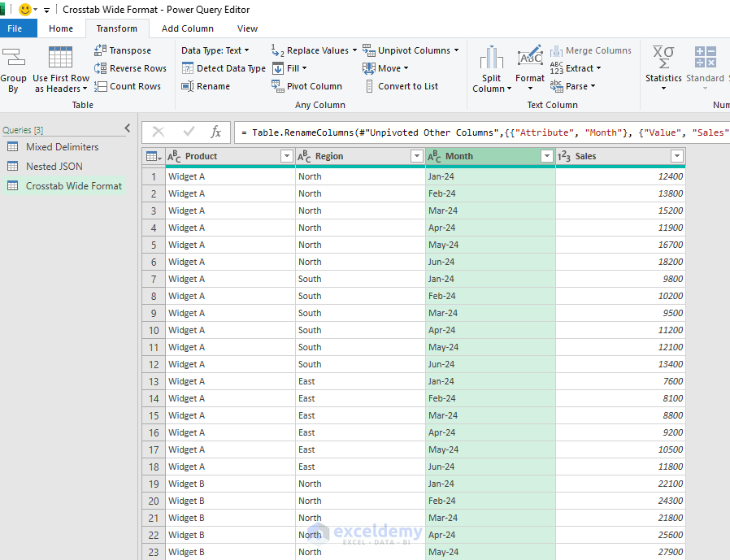The height and width of the screenshot is (560, 730).
Task: Click row 12 Month cell Jun-24
Action: click(491, 364)
